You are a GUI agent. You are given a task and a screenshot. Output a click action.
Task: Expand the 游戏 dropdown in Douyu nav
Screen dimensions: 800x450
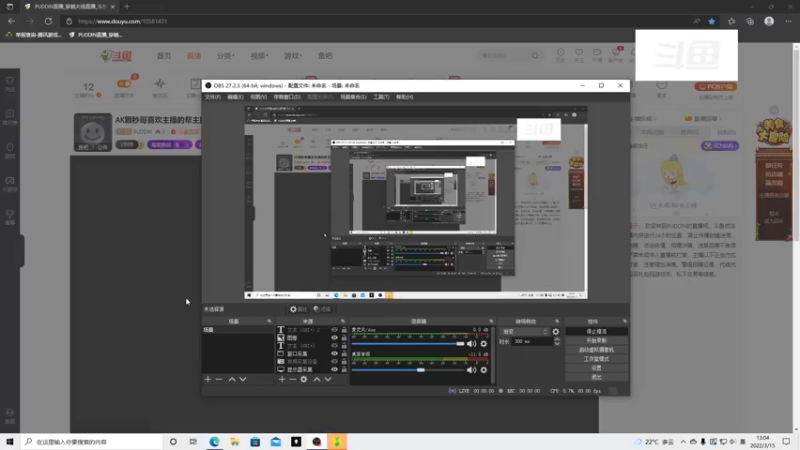[x=293, y=56]
